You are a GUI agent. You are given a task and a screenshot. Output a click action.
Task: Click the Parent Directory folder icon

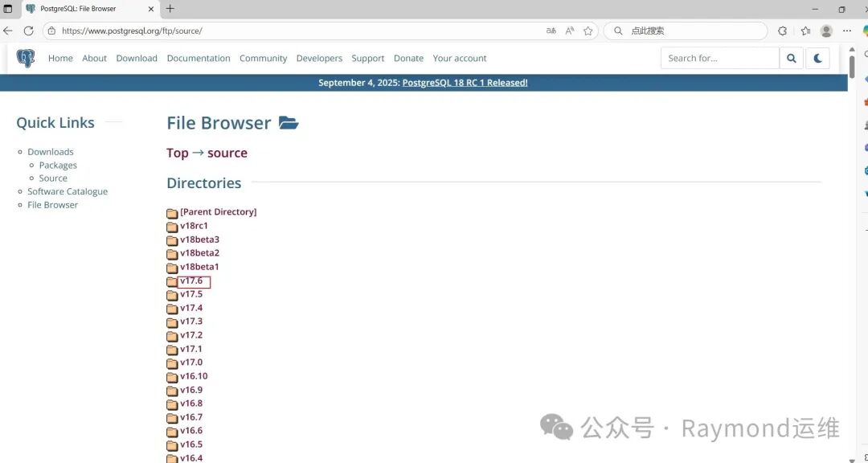[x=172, y=213]
